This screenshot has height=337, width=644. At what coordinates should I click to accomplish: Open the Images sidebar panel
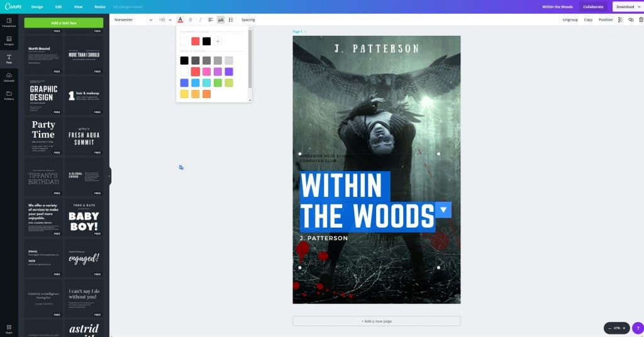coord(9,41)
